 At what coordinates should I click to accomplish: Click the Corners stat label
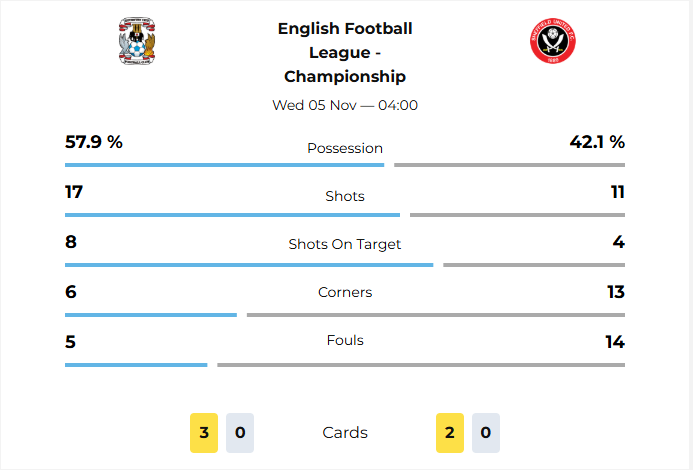[x=345, y=292]
